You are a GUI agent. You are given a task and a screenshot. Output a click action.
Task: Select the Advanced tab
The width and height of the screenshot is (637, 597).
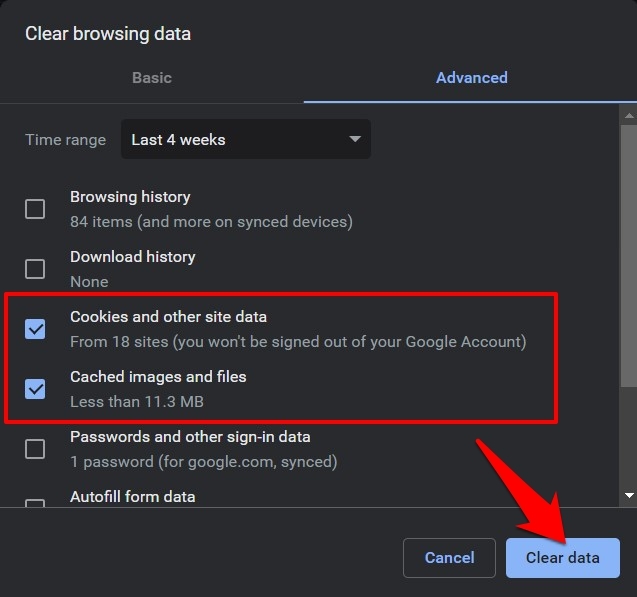pyautogui.click(x=471, y=77)
